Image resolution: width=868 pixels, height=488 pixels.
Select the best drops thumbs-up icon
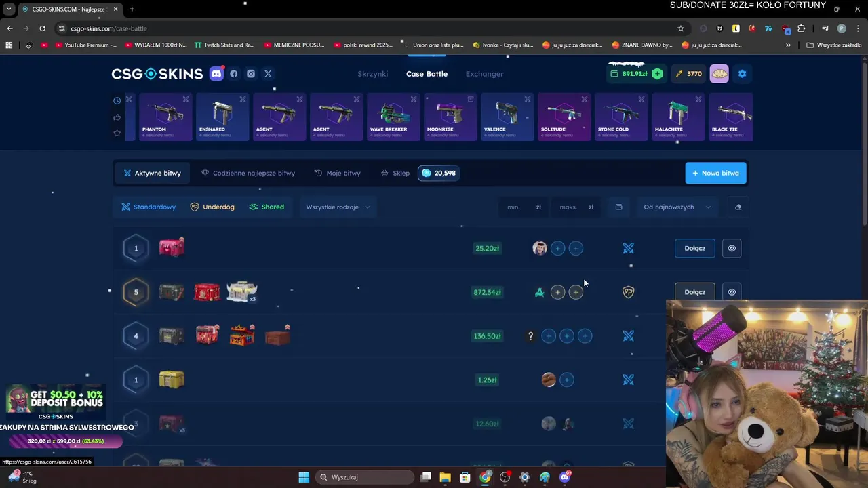point(117,117)
